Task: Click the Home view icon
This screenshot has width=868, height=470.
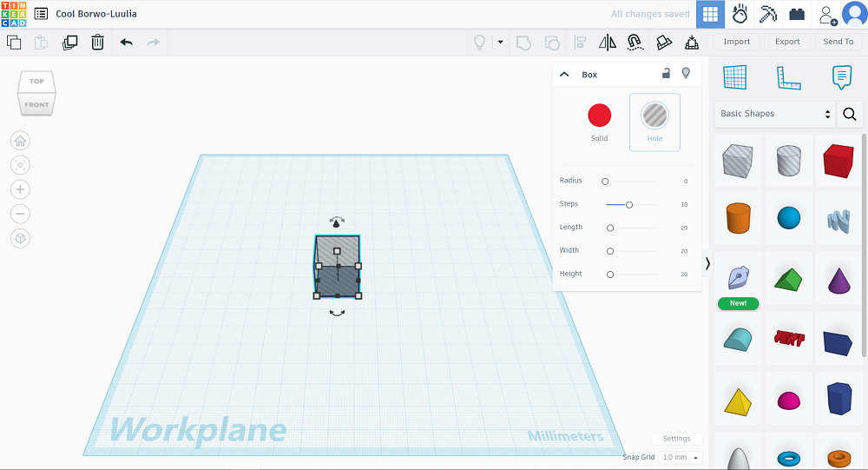Action: click(x=20, y=141)
